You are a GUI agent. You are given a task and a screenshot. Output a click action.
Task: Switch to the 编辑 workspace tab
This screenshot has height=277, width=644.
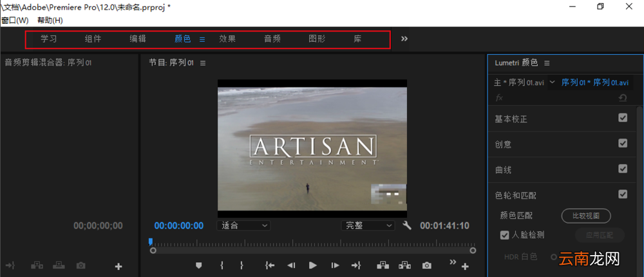pos(138,39)
